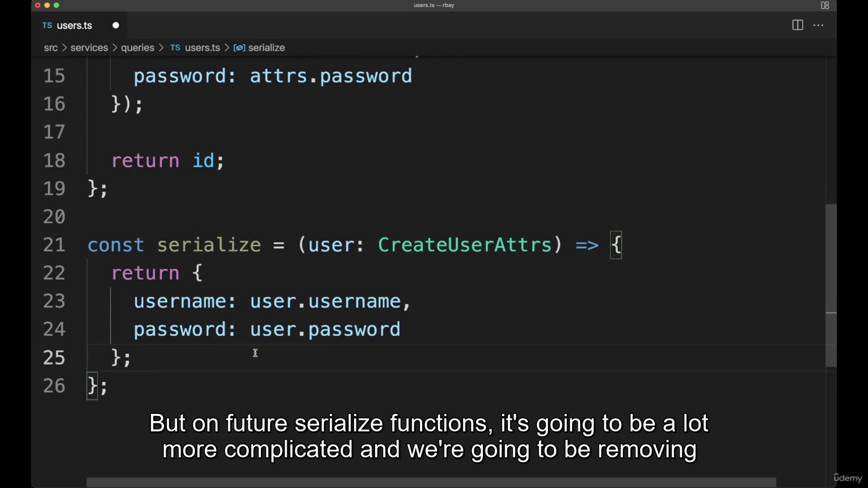The height and width of the screenshot is (488, 868).
Task: Open the services breadcrumb segment
Action: pyautogui.click(x=89, y=48)
